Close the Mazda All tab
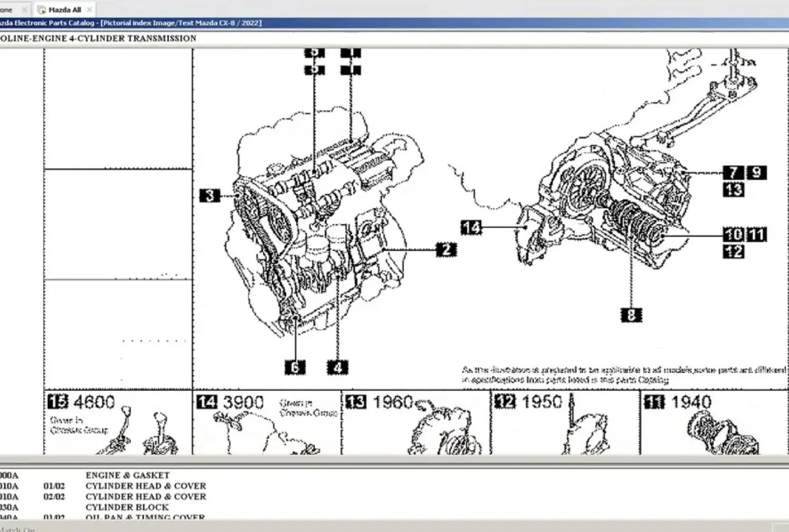This screenshot has height=532, width=789. coord(89,10)
